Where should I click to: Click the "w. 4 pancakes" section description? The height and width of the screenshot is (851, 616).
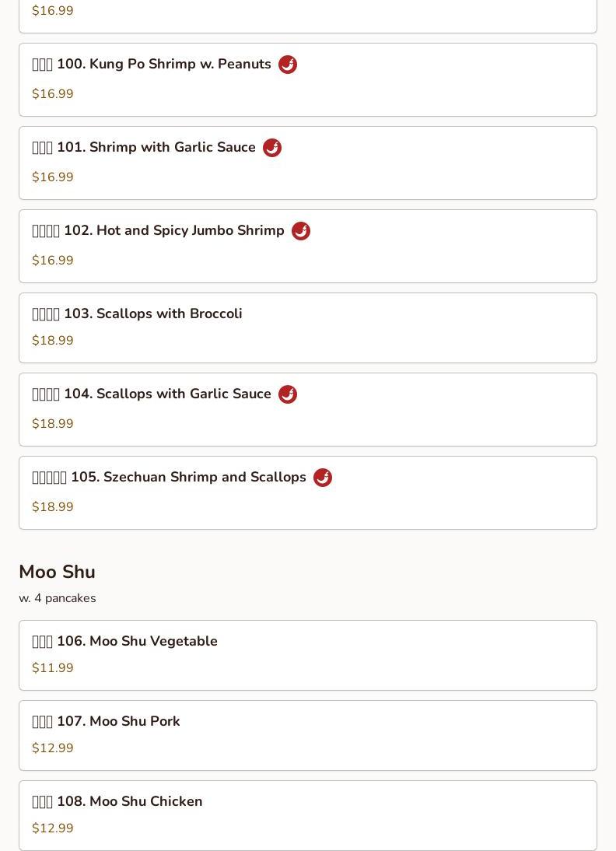58,598
